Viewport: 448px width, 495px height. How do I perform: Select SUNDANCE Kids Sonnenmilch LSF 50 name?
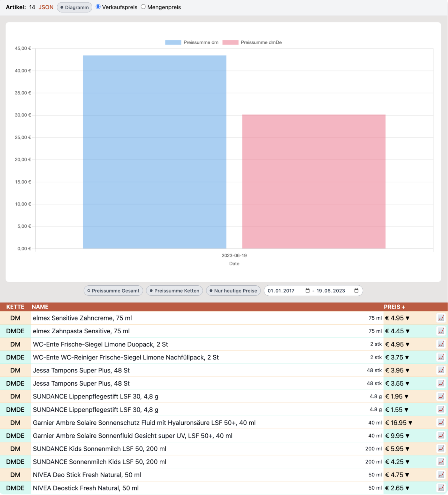[x=99, y=449]
